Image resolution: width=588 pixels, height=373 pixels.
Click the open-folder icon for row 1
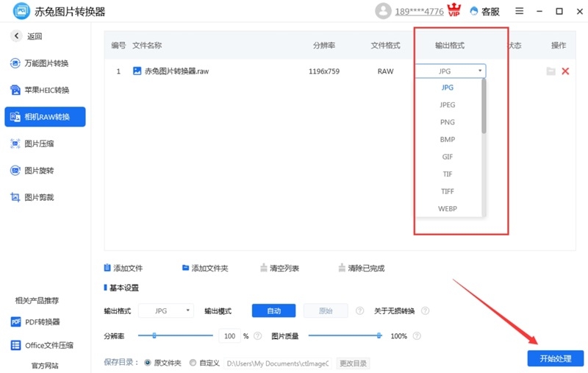coord(551,71)
